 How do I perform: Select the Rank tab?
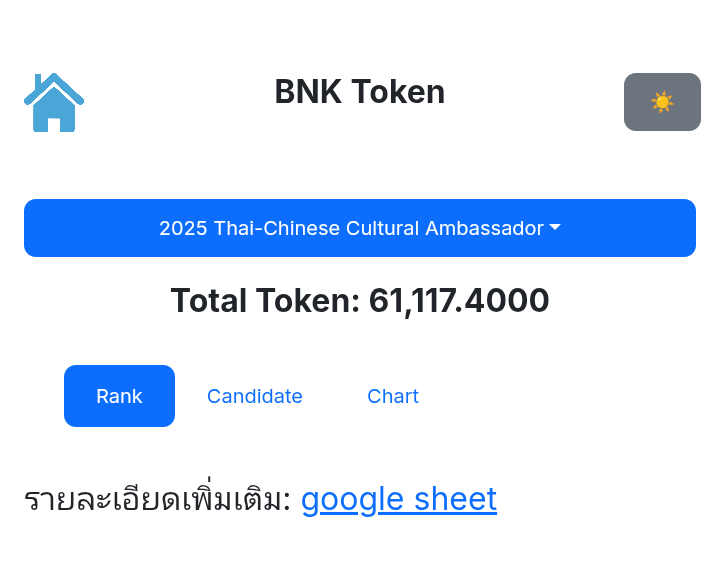tap(119, 396)
